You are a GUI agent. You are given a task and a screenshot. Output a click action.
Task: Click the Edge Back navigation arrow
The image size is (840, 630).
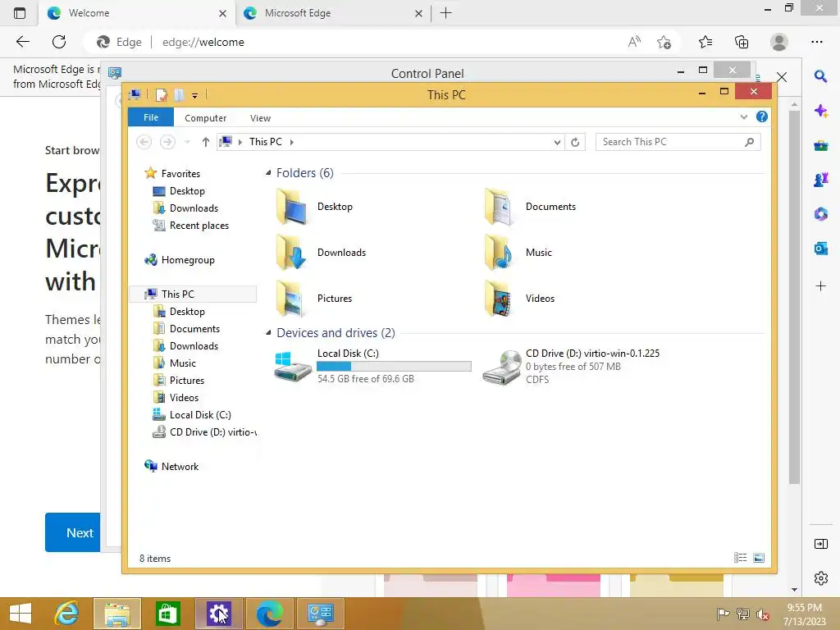22,42
